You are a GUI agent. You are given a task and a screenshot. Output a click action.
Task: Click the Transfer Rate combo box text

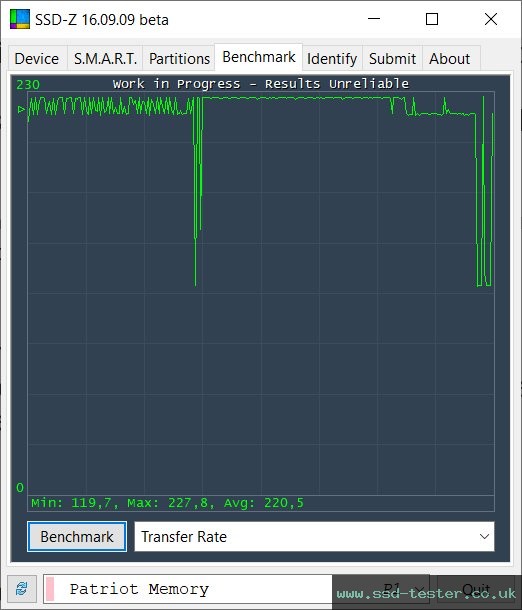184,536
